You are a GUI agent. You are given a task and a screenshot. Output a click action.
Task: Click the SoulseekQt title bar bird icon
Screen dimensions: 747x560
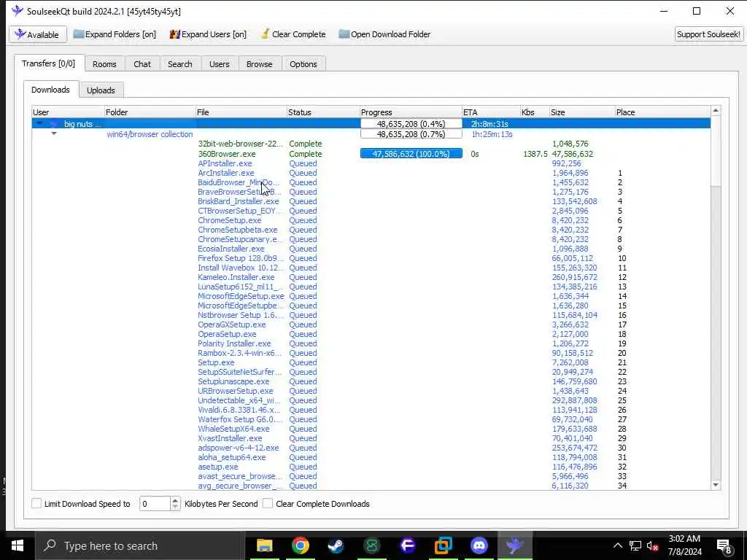(18, 11)
